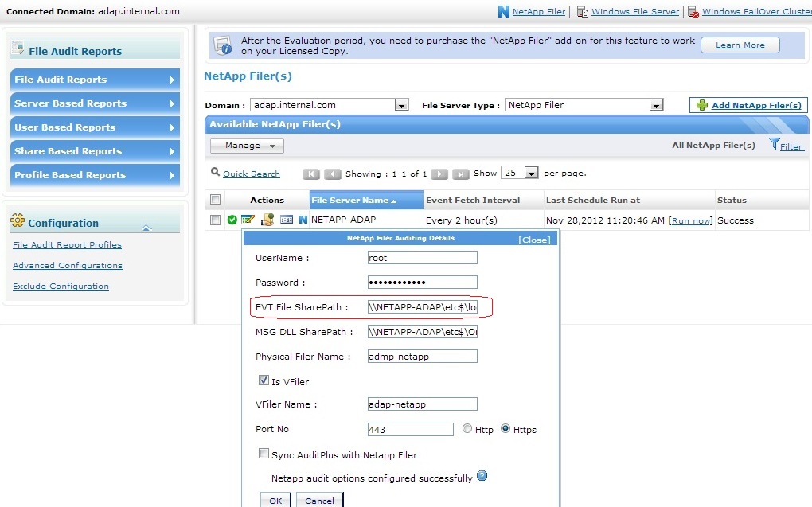Open Advanced Configurations link
Image resolution: width=812 pixels, height=507 pixels.
(x=67, y=267)
